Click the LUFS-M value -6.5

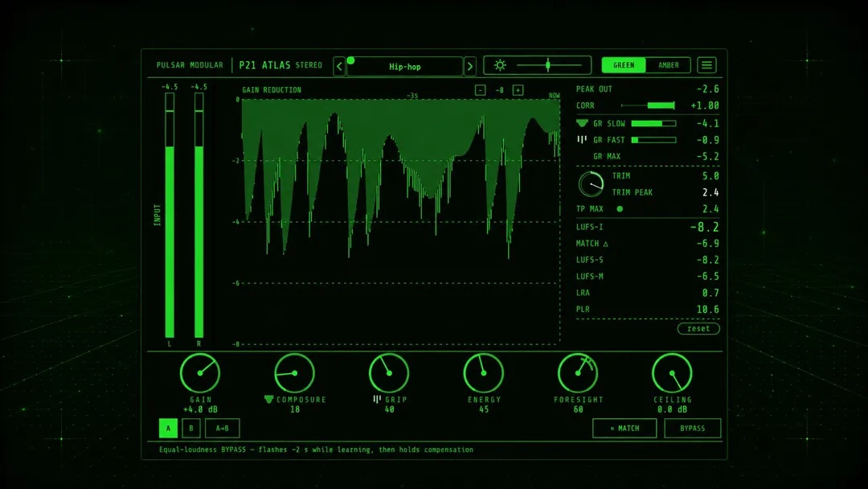click(707, 277)
